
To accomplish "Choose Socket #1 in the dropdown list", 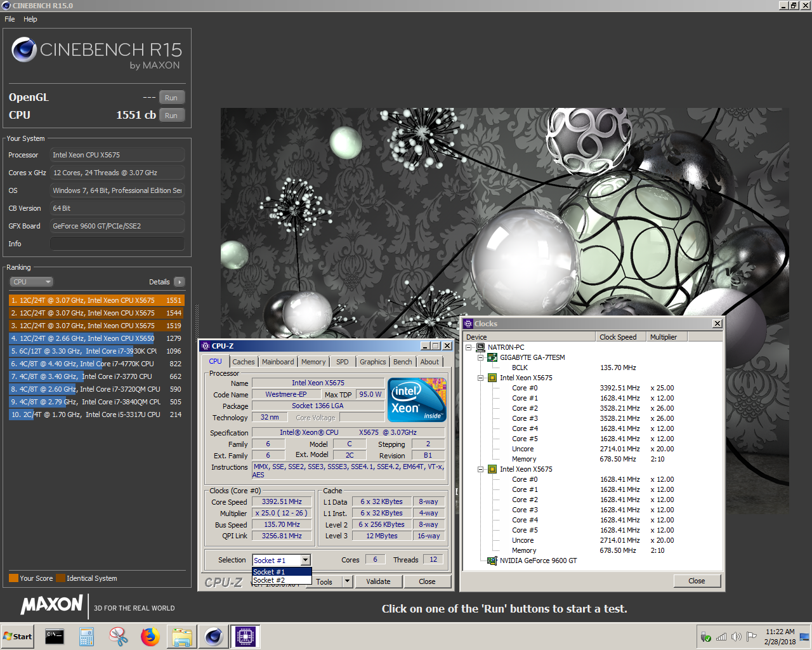I will click(282, 572).
